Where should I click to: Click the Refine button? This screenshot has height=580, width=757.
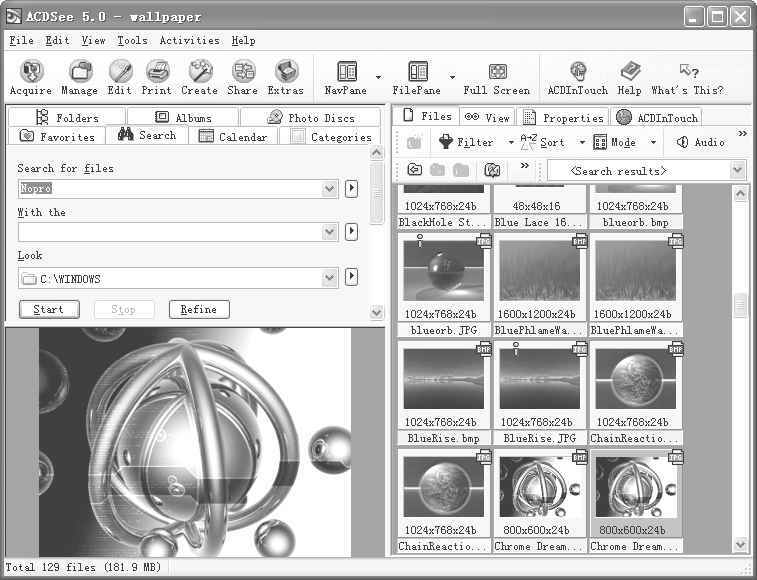pyautogui.click(x=199, y=310)
